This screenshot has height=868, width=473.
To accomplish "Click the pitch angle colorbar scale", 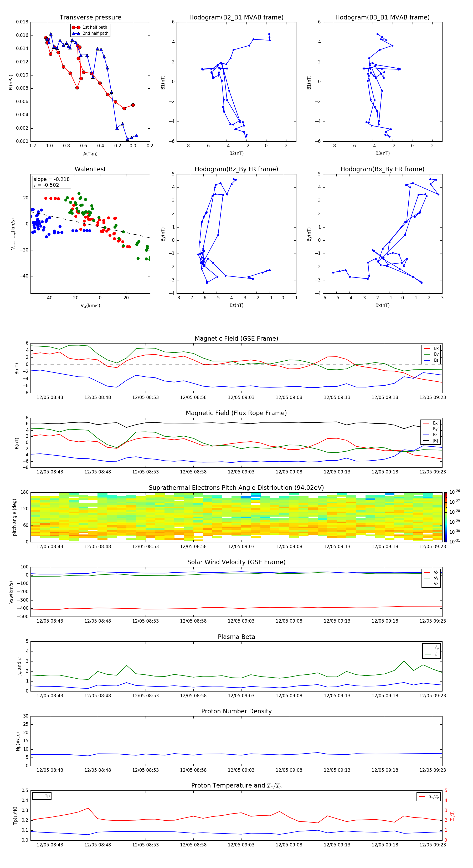I will (x=446, y=517).
